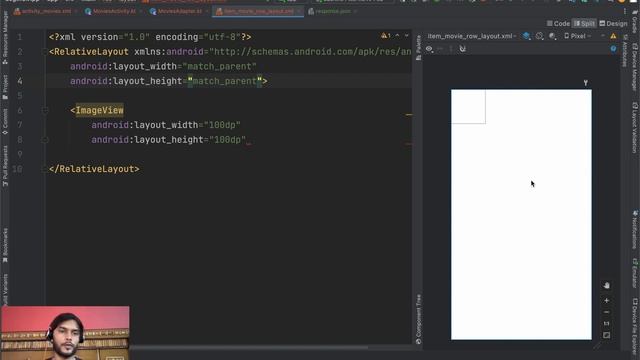
Task: Click the fold end marker on line 8
Action: (x=45, y=140)
